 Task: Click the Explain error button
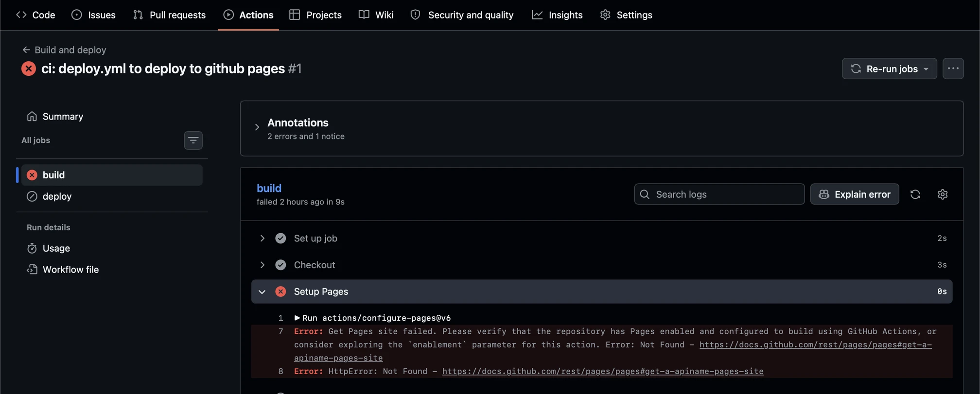click(x=855, y=194)
